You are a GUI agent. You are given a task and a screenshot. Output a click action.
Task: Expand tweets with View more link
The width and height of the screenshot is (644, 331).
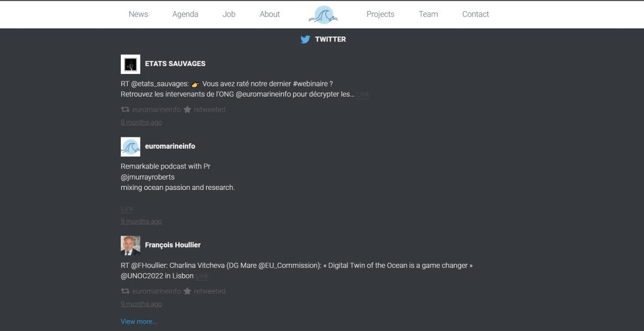pyautogui.click(x=138, y=321)
